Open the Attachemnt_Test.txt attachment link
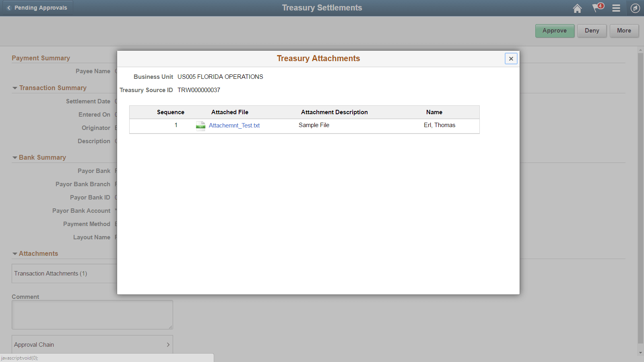This screenshot has width=644, height=362. click(234, 125)
